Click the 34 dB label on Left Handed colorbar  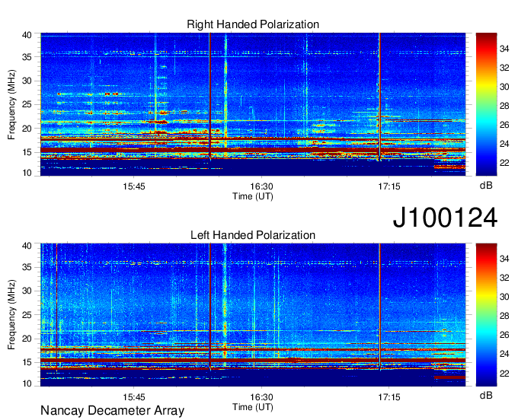[x=504, y=259]
